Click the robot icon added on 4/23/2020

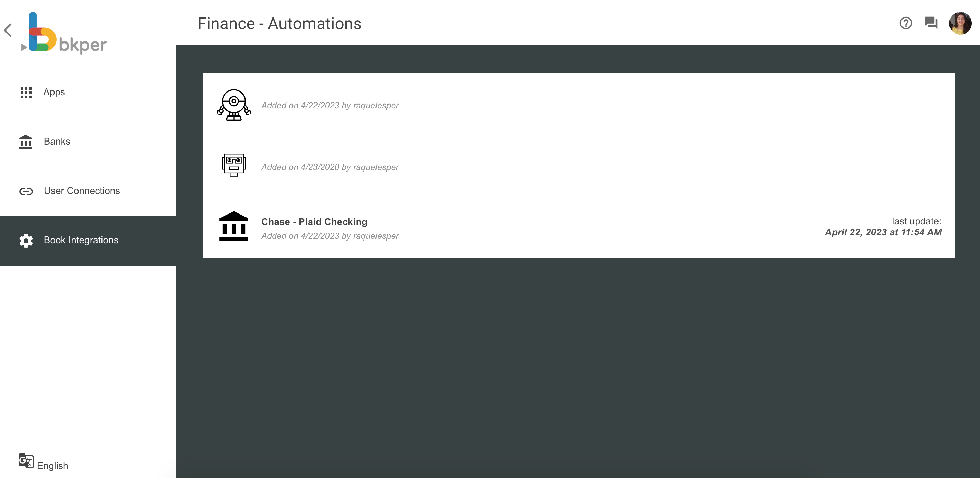pyautogui.click(x=233, y=166)
